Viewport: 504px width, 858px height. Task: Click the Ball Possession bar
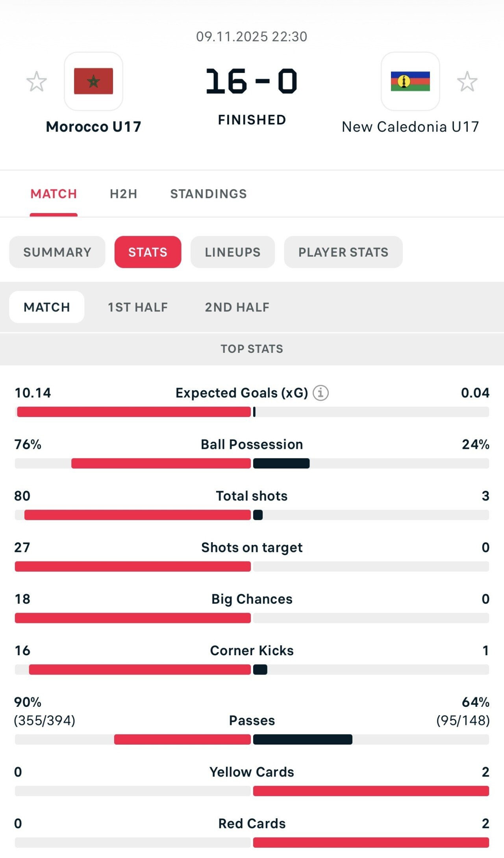click(252, 463)
